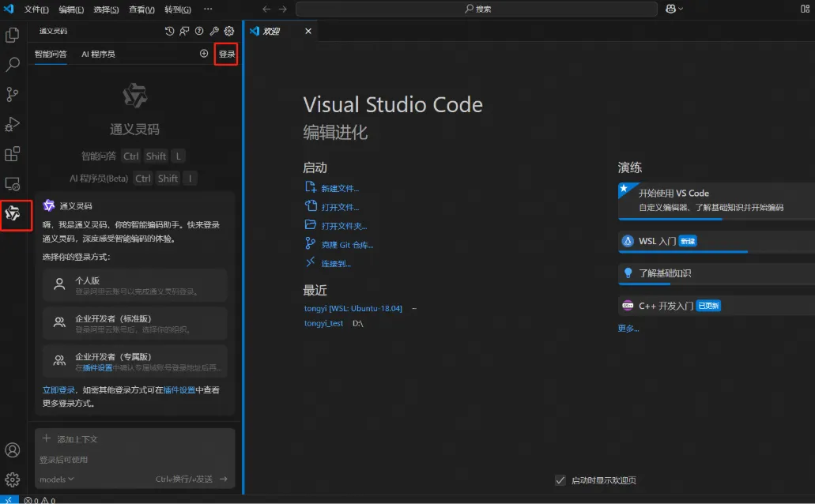Toggle 启动时显示欢迎页 checkbox
815x504 pixels.
point(560,480)
